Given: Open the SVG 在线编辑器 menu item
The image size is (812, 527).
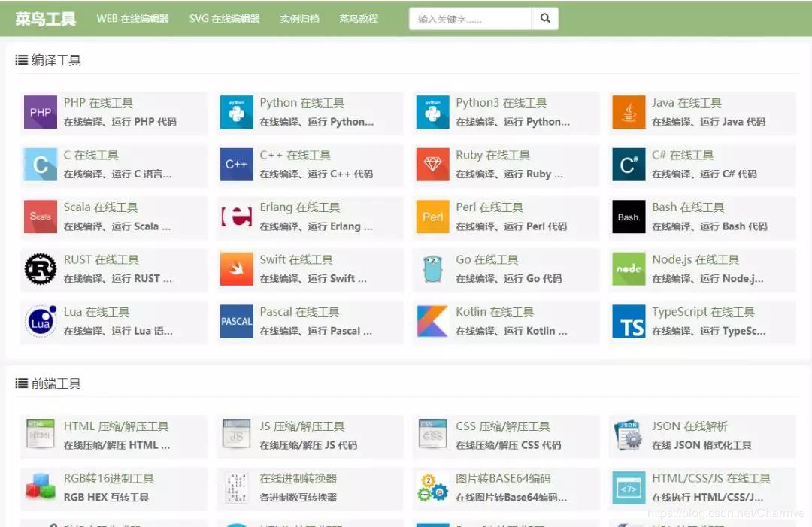Looking at the screenshot, I should click(224, 19).
